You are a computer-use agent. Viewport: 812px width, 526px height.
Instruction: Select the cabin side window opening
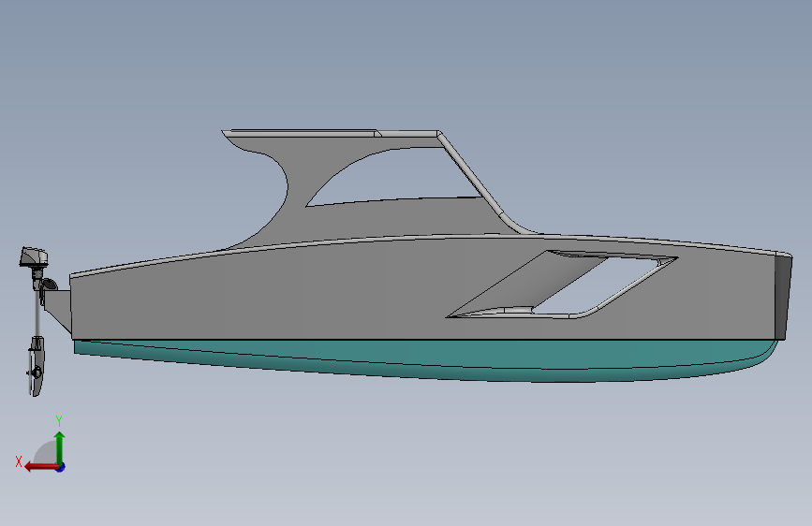point(396,176)
